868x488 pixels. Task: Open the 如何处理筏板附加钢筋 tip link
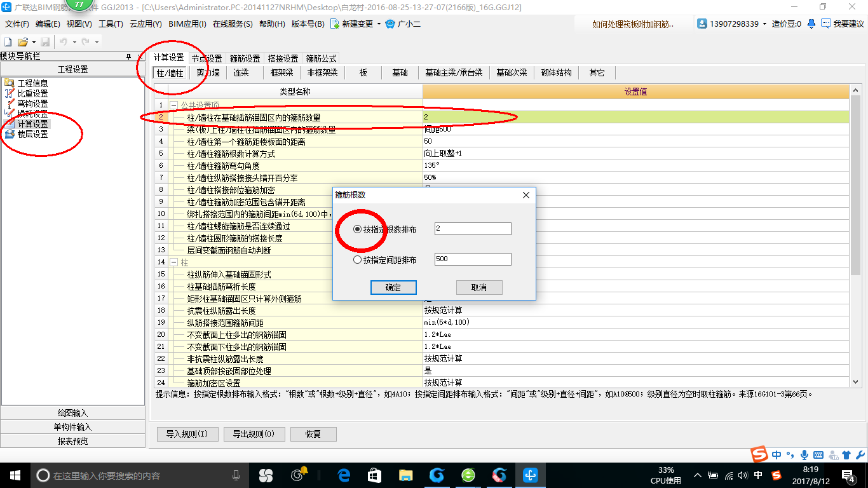[633, 24]
